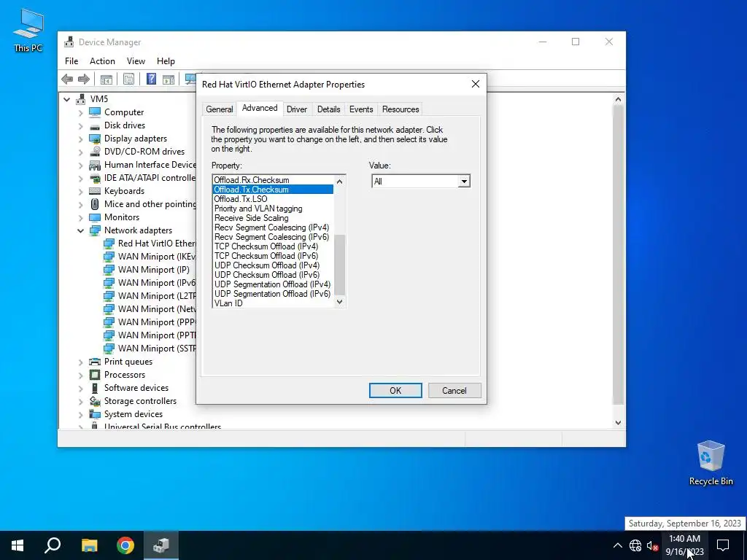Switch to the Events tab
The height and width of the screenshot is (560, 747).
(361, 109)
